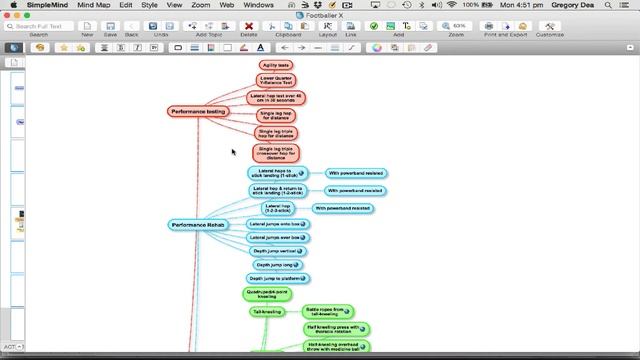The width and height of the screenshot is (640, 360).
Task: Select the Depth jump vertical topic
Action: (x=278, y=251)
